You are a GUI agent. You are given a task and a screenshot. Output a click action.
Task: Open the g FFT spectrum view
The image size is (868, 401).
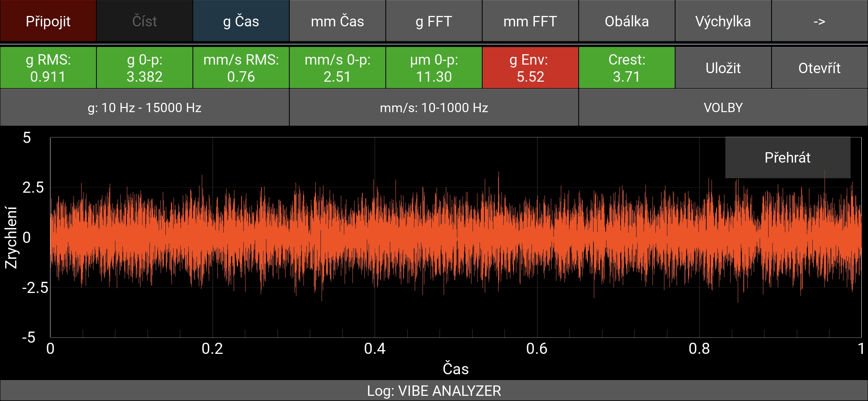(x=434, y=21)
